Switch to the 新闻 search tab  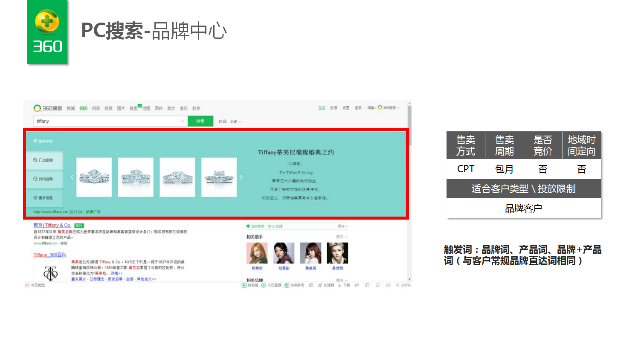[71, 108]
